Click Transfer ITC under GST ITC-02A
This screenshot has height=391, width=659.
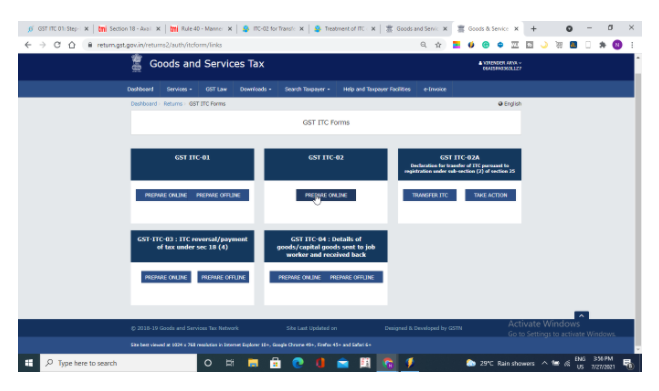[430, 195]
